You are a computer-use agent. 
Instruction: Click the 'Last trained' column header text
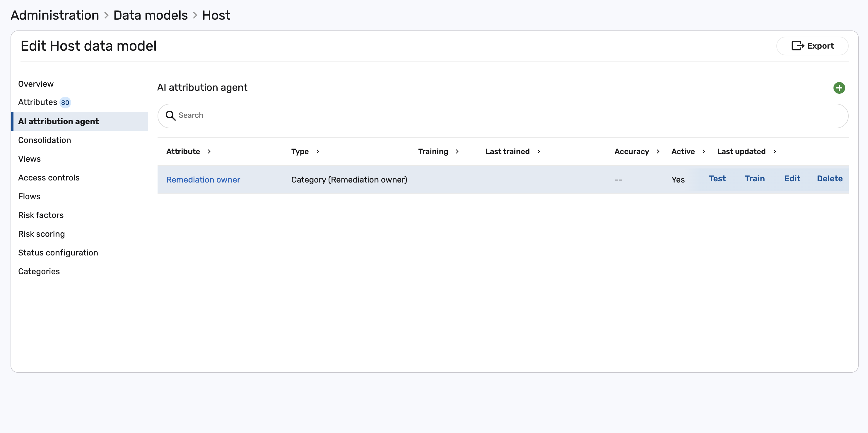507,152
